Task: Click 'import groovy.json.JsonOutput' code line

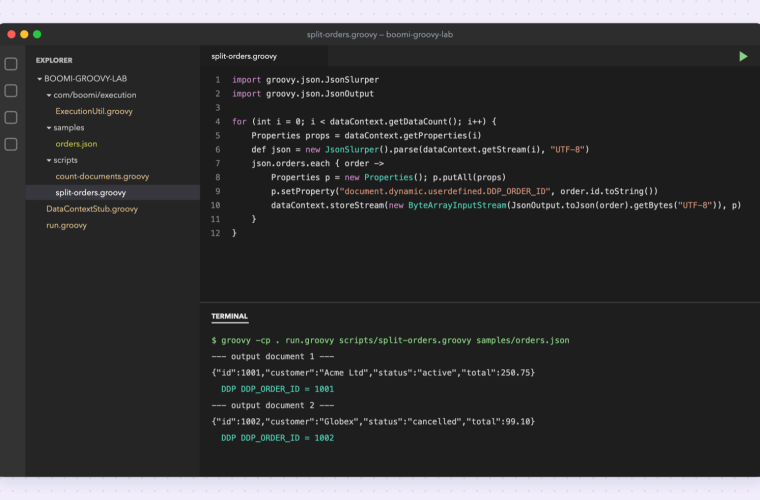Action: [x=303, y=94]
